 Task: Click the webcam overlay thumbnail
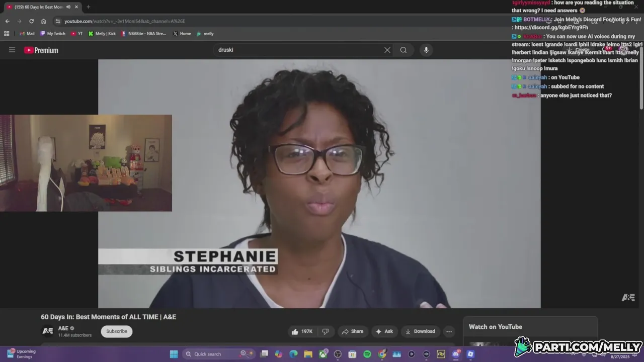(x=86, y=163)
